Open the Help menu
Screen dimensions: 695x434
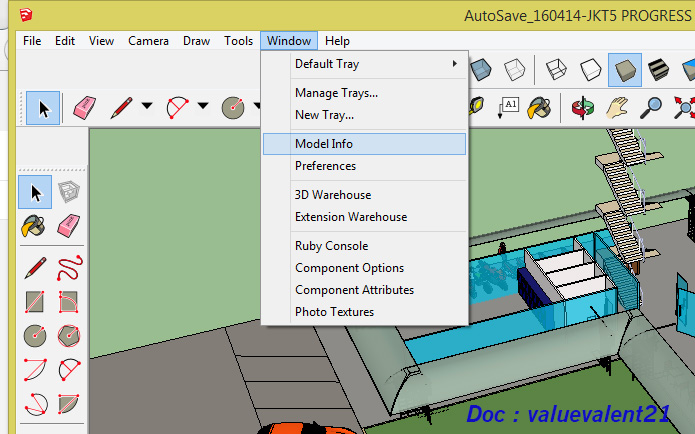click(x=337, y=41)
